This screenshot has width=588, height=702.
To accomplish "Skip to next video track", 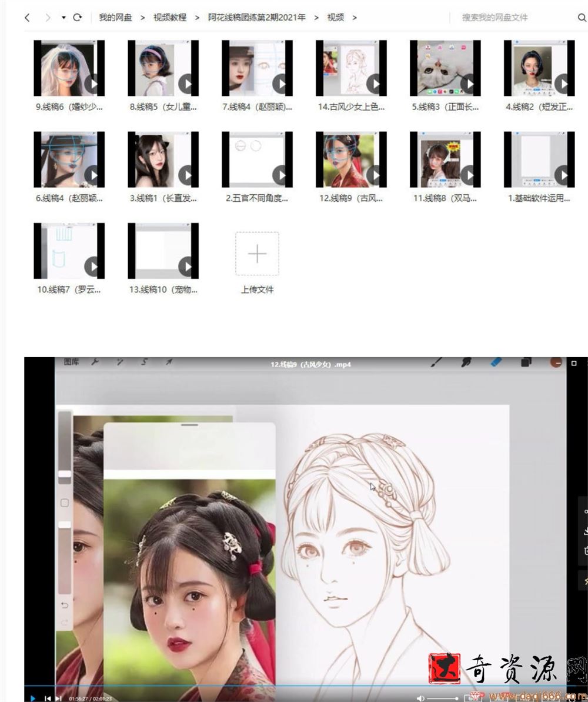I will pos(58,698).
